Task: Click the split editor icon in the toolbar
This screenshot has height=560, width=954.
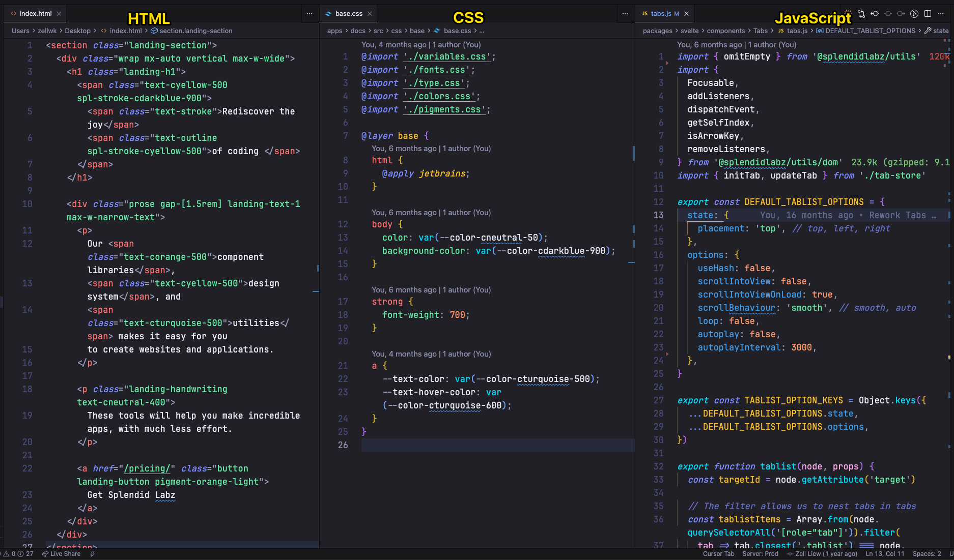Action: (x=928, y=14)
